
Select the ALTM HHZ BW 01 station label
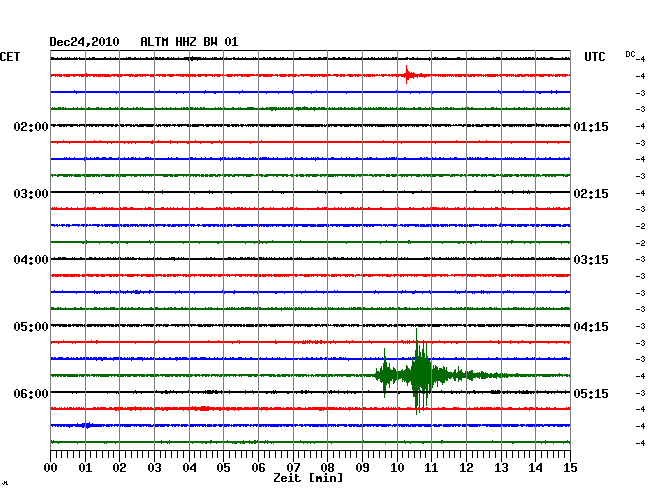tap(189, 42)
